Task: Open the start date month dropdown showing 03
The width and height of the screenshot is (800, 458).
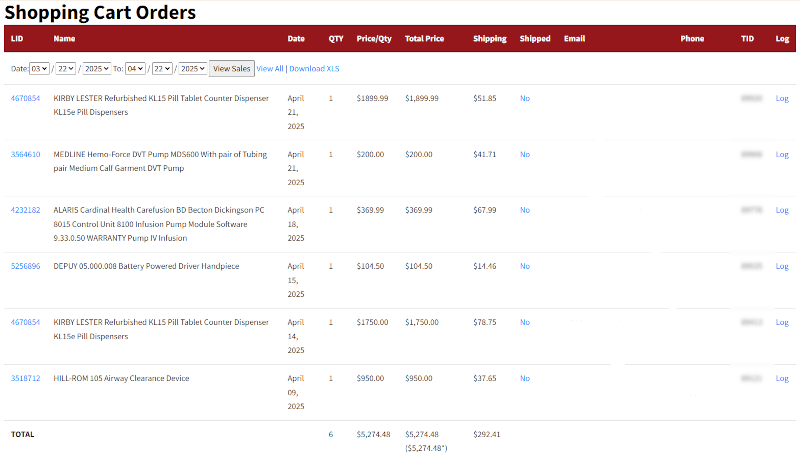Action: 39,68
